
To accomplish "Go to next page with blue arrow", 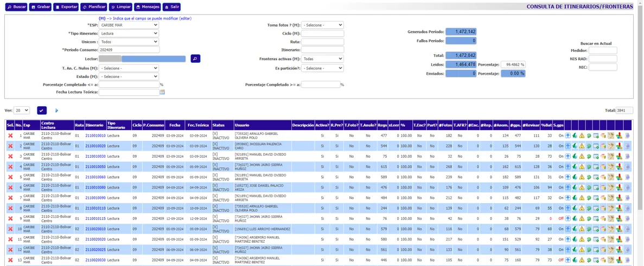I will click(56, 111).
